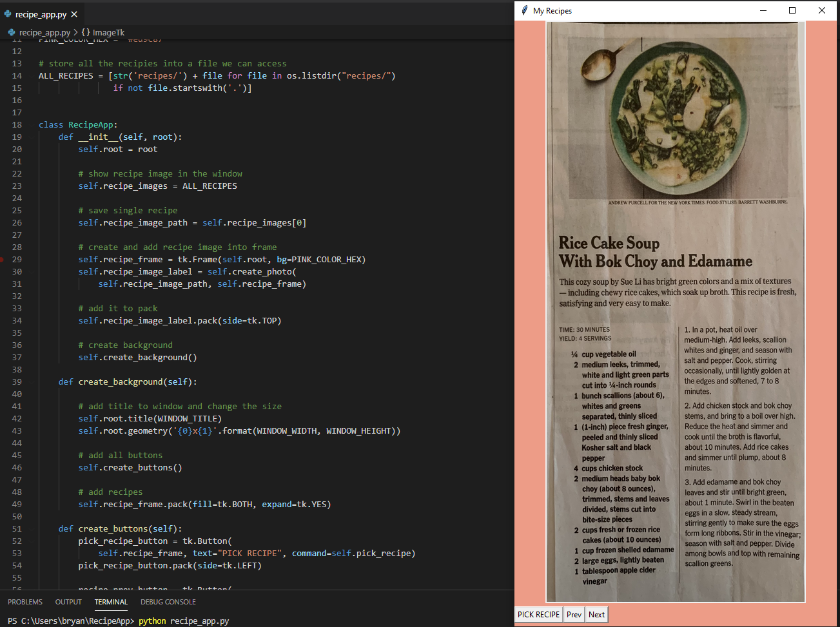
Task: Open the DEBUG CONSOLE panel tab
Action: (168, 602)
